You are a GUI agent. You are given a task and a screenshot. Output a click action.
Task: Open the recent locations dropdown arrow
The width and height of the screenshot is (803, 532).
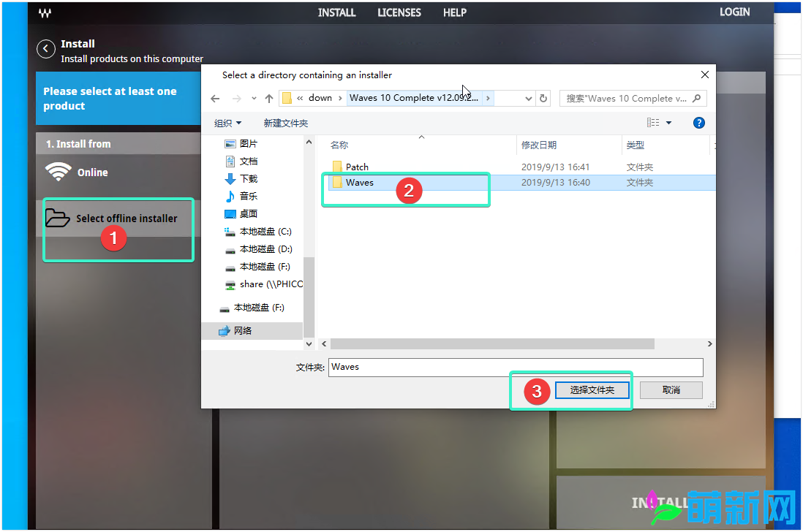pos(254,98)
